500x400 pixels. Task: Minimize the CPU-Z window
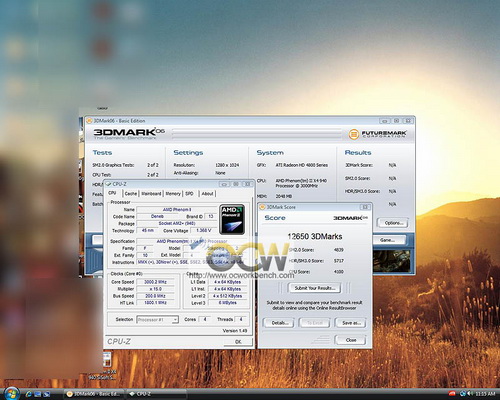coord(224,184)
